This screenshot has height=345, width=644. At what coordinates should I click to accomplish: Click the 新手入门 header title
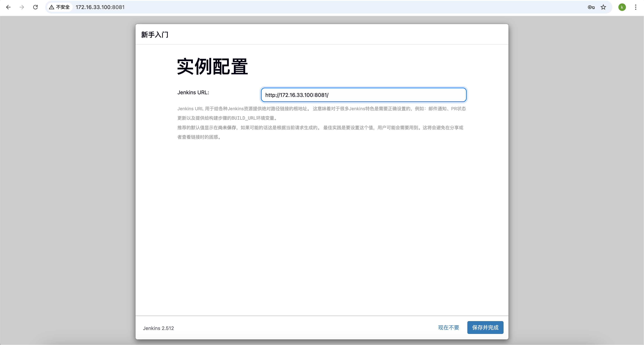[x=155, y=35]
